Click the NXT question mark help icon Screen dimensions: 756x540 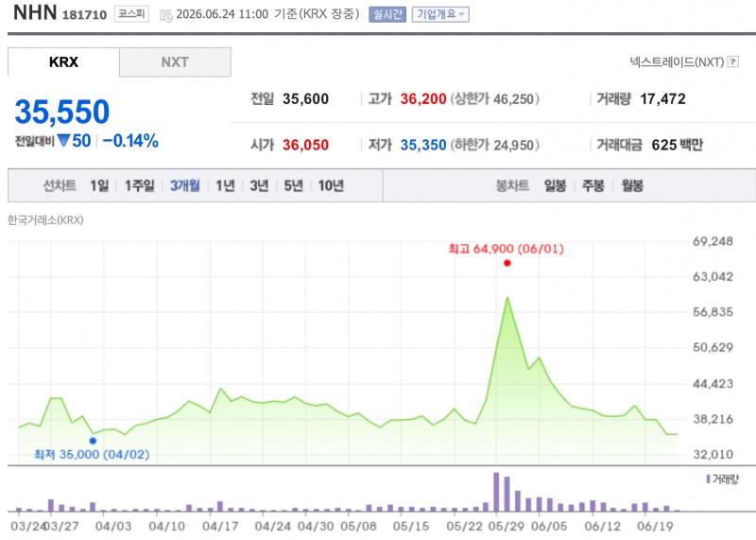coord(733,61)
